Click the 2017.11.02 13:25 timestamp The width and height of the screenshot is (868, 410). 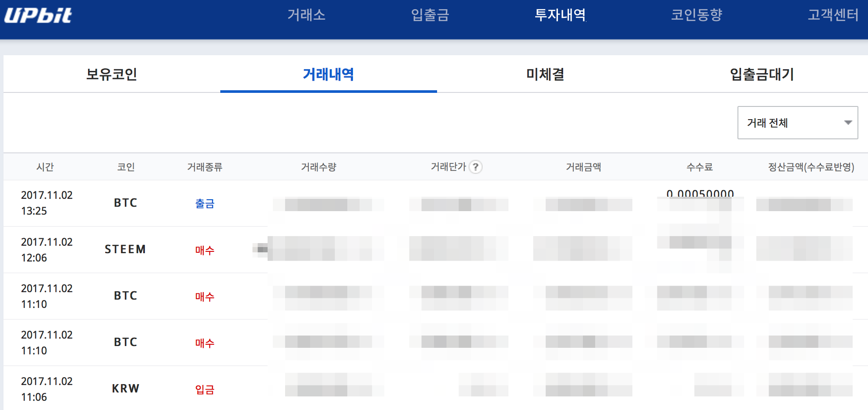(47, 203)
